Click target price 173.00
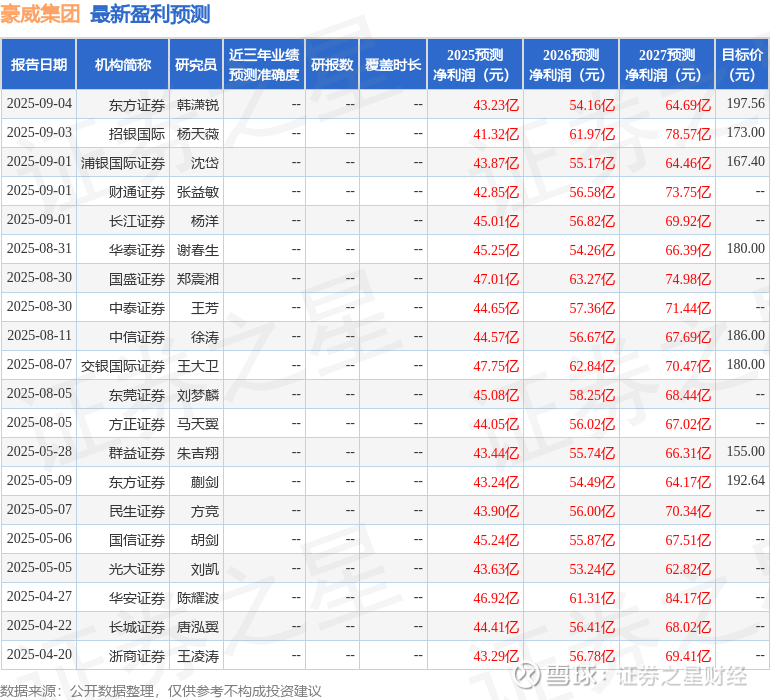 [745, 132]
